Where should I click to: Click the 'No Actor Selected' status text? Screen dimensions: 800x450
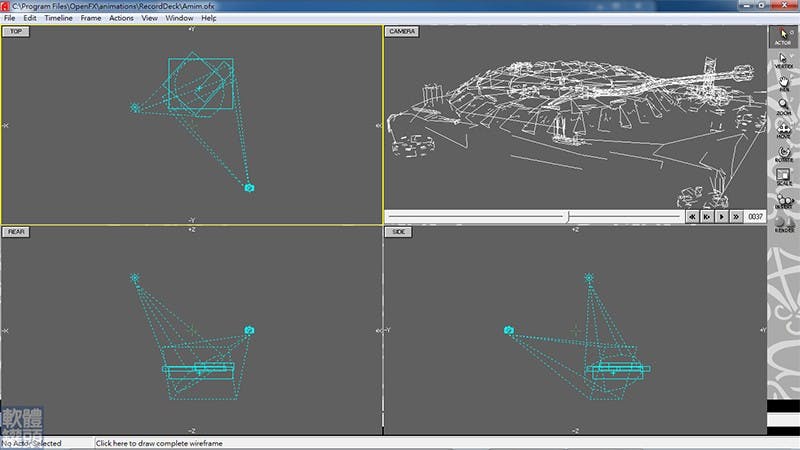point(32,443)
